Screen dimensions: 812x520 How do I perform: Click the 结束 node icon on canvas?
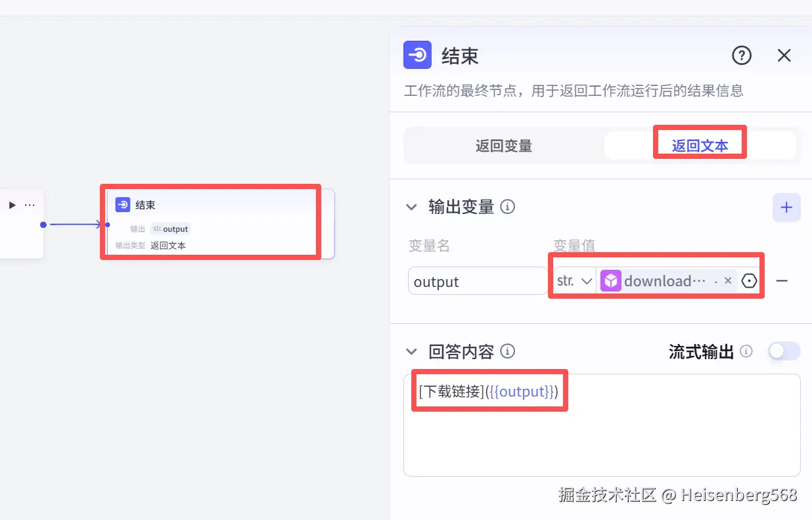point(122,205)
